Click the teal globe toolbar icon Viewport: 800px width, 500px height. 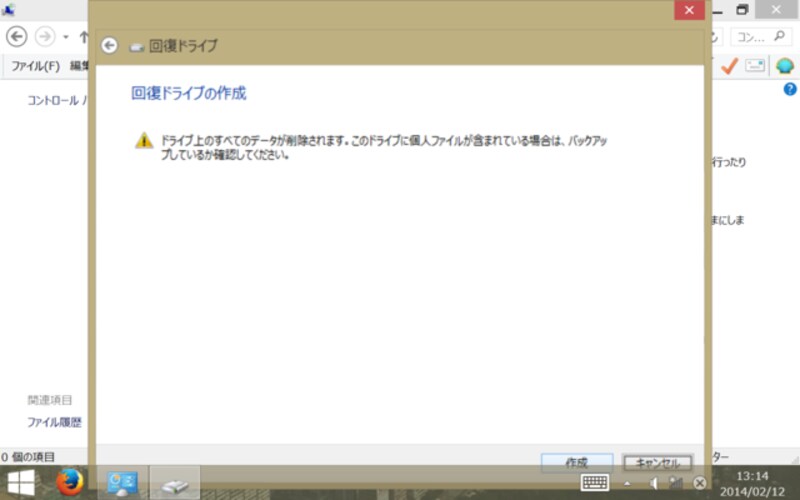pyautogui.click(x=785, y=66)
